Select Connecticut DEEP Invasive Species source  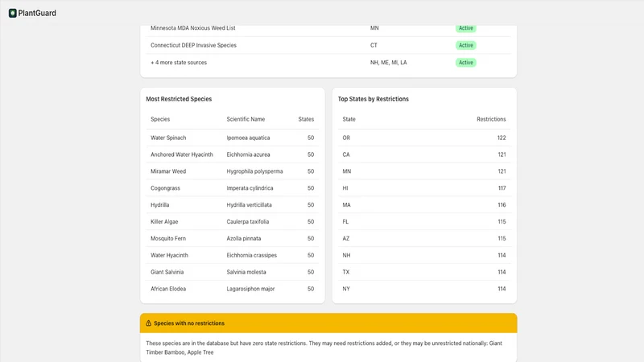[x=193, y=45]
